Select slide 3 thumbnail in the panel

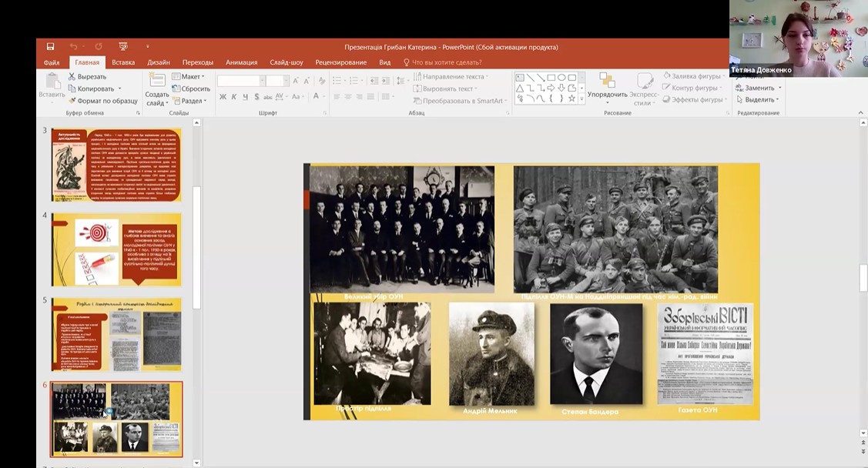point(116,165)
